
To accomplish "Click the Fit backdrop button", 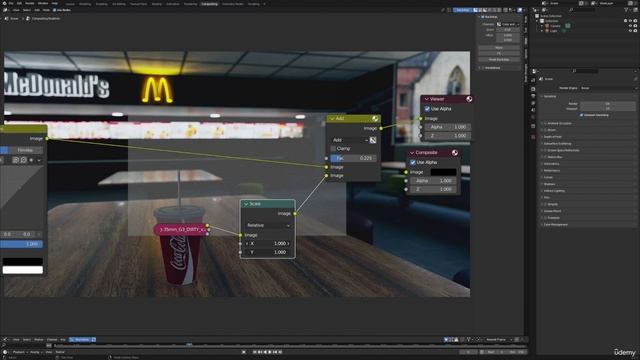I will pyautogui.click(x=499, y=53).
